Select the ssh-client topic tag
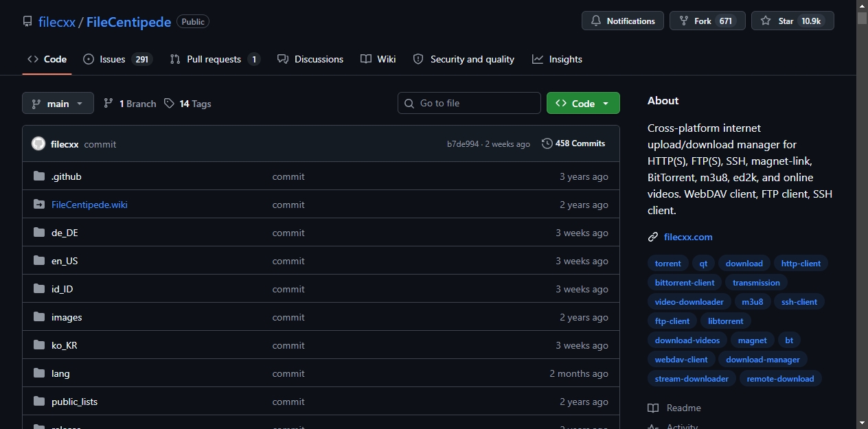This screenshot has height=429, width=868. pyautogui.click(x=799, y=302)
